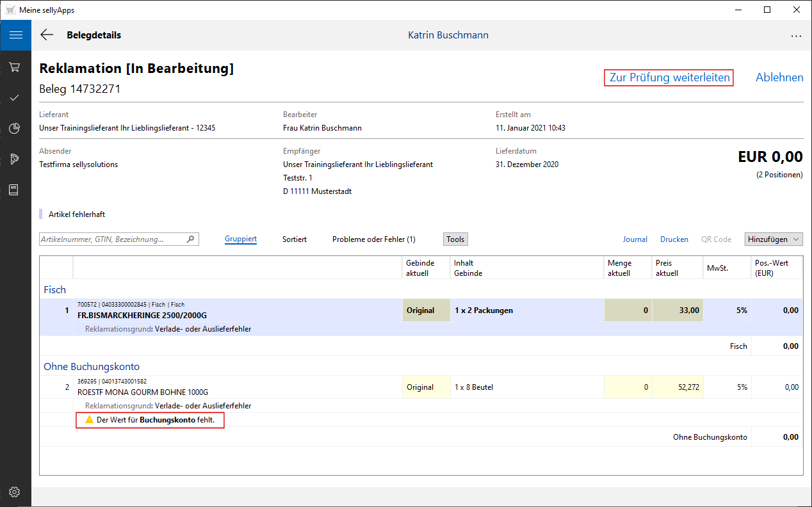Click the shopping cart sidebar icon

click(15, 67)
